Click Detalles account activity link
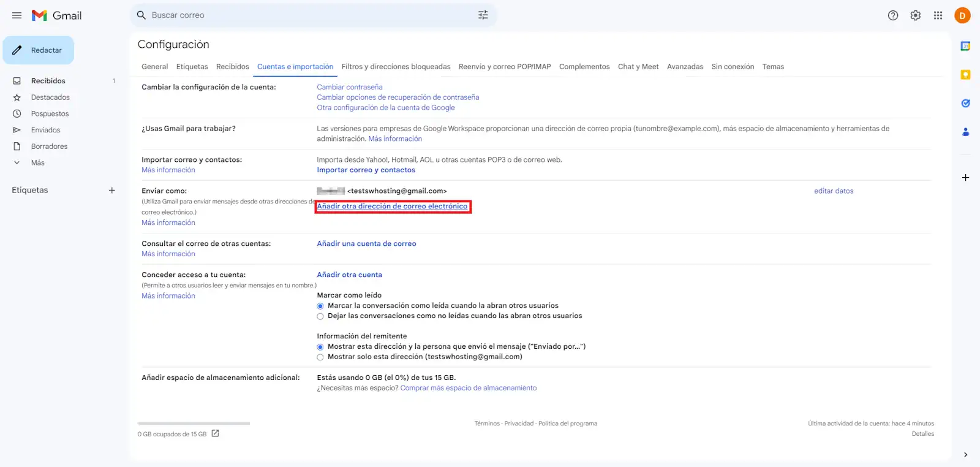Viewport: 980px width, 467px height. point(922,434)
